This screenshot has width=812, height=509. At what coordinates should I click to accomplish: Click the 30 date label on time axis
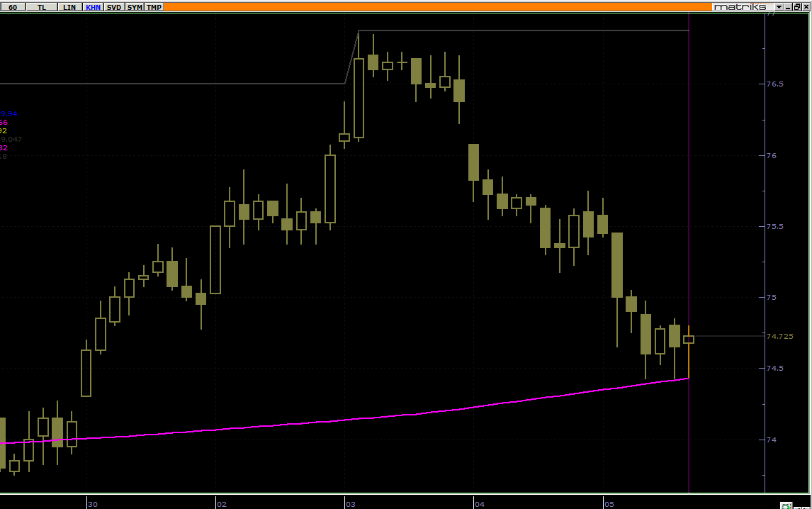93,504
